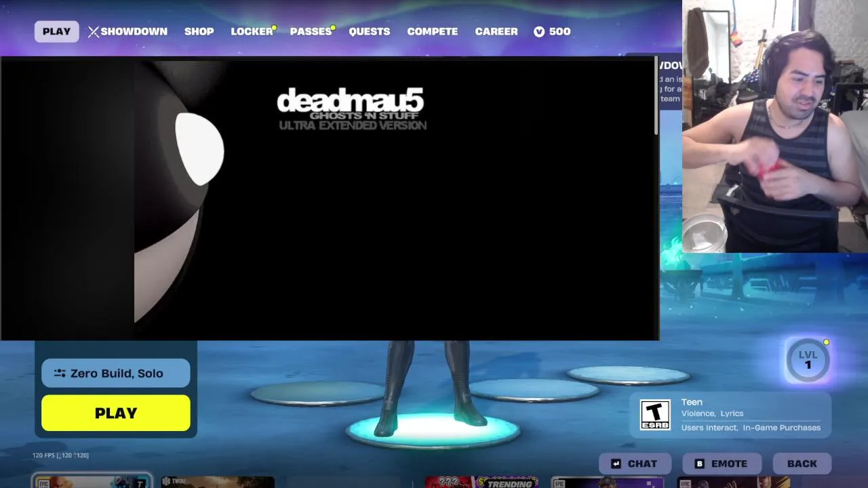Click 'Users Interact, In-Game Purchases' text
Viewport: 868px width, 488px height.
[751, 428]
